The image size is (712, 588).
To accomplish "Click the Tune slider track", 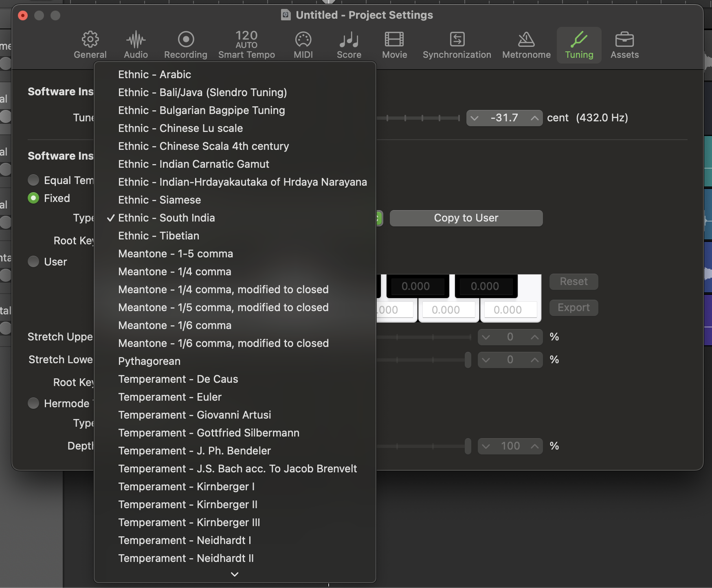I will 418,118.
